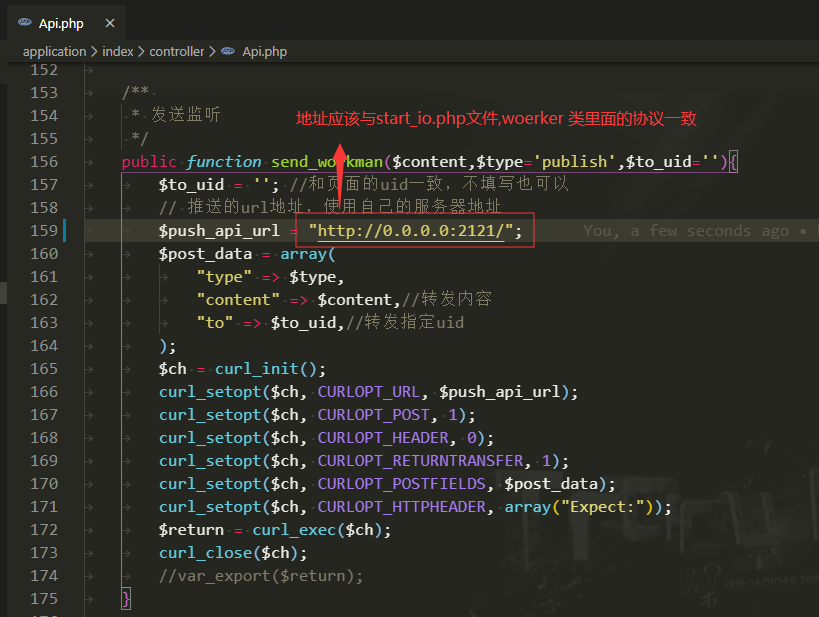This screenshot has height=617, width=819.
Task: Click the //var_export($return) comment
Action: point(261,576)
